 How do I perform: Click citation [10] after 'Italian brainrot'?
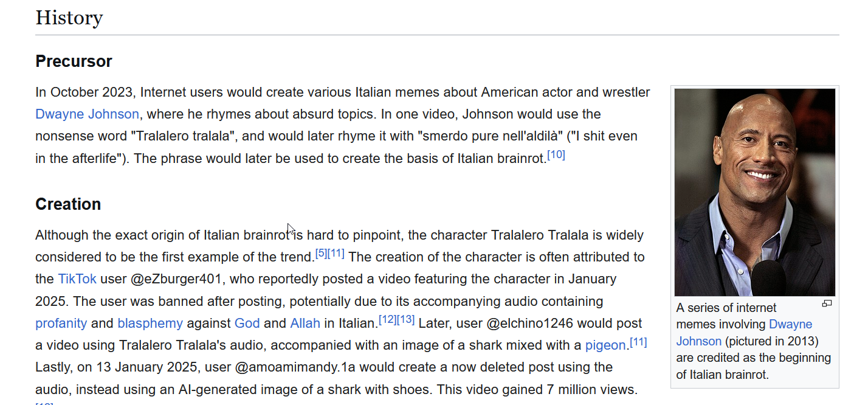click(556, 155)
